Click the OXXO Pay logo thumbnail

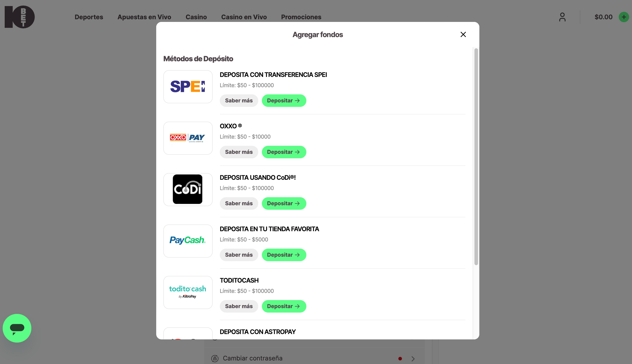tap(188, 138)
